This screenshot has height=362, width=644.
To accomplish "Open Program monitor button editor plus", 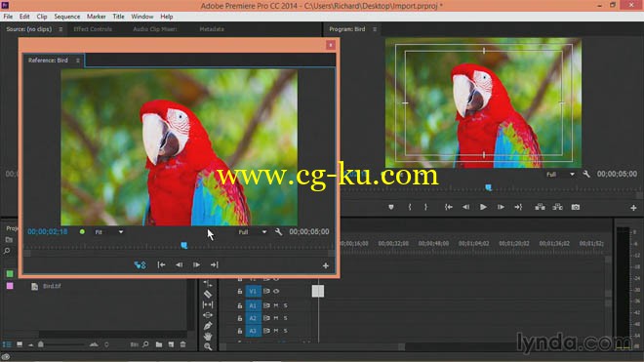I will tap(633, 208).
